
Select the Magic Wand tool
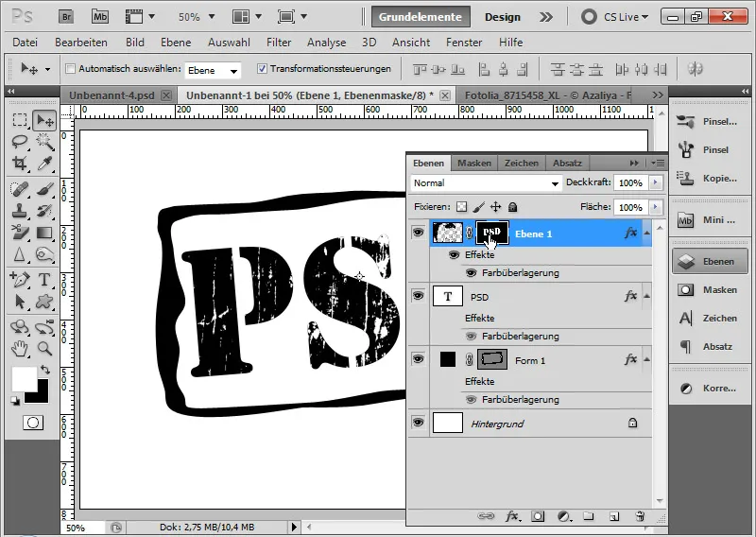(44, 142)
